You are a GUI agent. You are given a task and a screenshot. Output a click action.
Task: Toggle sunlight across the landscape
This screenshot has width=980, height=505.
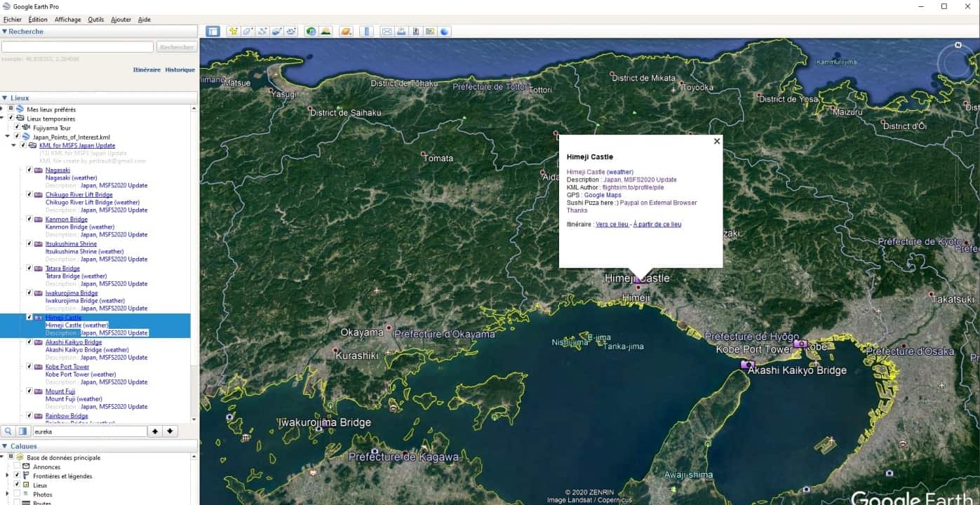point(325,32)
